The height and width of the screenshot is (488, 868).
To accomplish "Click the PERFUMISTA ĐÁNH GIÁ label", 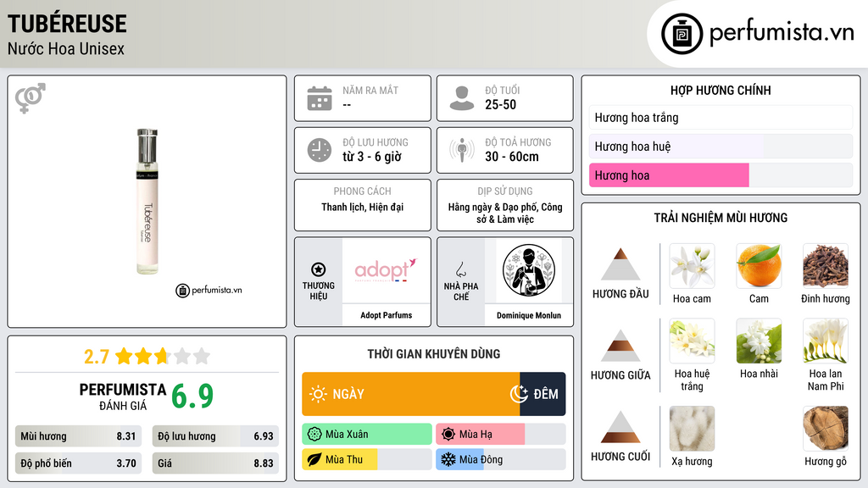I will [x=123, y=396].
